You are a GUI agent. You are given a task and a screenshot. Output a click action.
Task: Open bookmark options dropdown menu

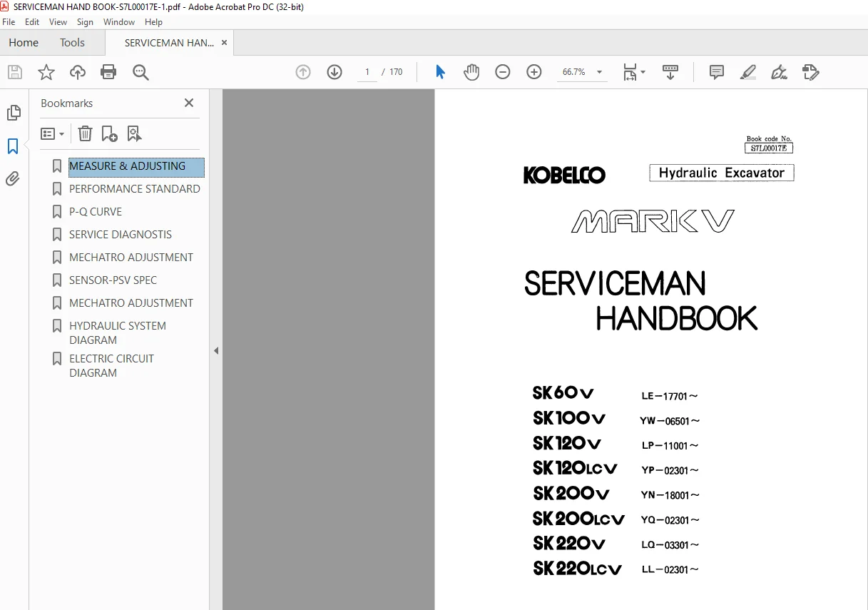[x=53, y=133]
